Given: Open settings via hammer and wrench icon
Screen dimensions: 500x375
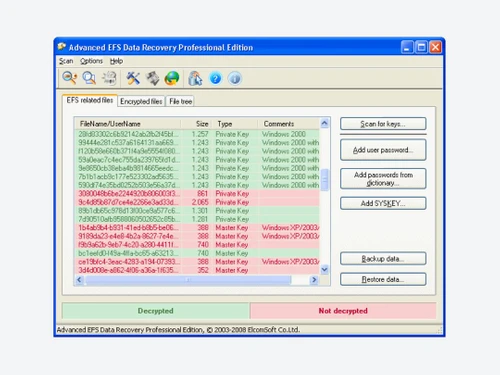Looking at the screenshot, I should pyautogui.click(x=133, y=78).
